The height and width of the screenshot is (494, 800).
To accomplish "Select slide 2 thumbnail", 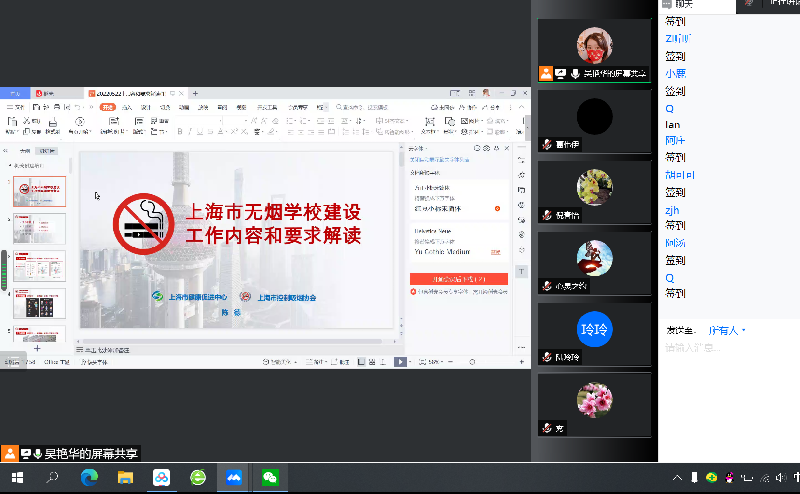I will [x=39, y=229].
